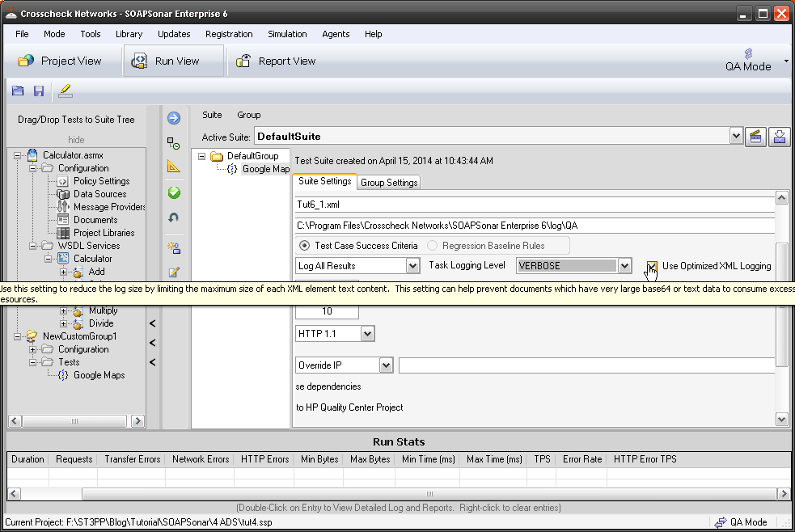Click the Calculator.asmx project icon
The image size is (795, 532).
(x=32, y=155)
